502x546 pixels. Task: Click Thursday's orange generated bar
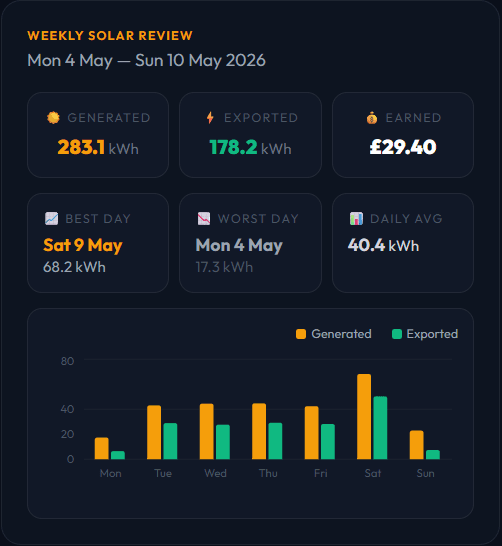[x=259, y=431]
